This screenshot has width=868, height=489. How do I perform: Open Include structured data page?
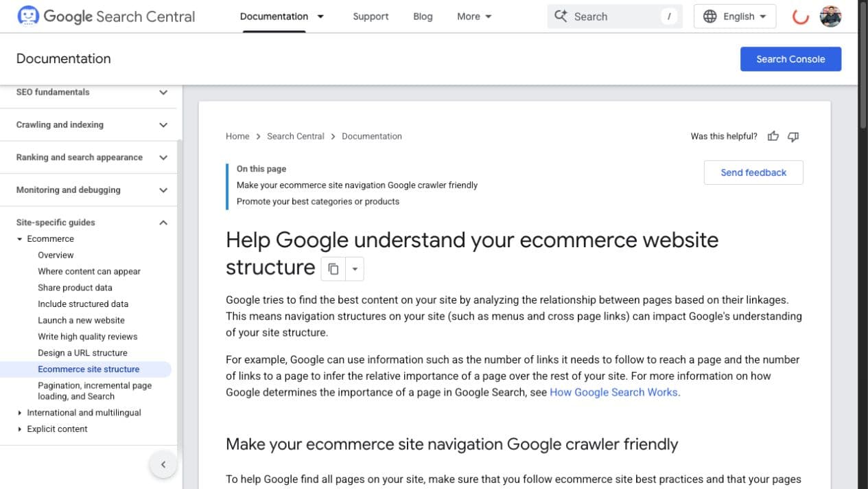click(83, 304)
